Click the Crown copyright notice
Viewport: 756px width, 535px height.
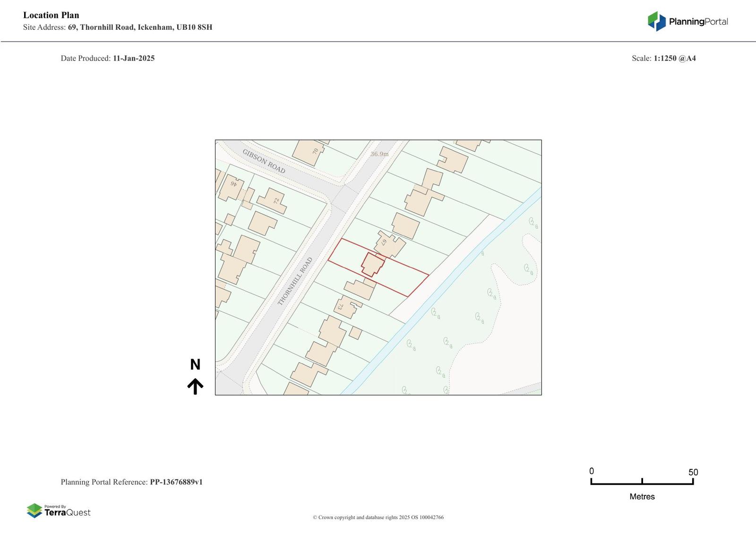point(378,518)
